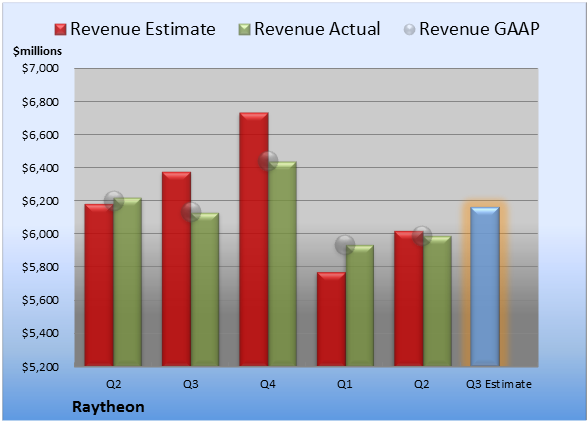
Task: Click the "$6,800" axis value
Action: click(40, 102)
